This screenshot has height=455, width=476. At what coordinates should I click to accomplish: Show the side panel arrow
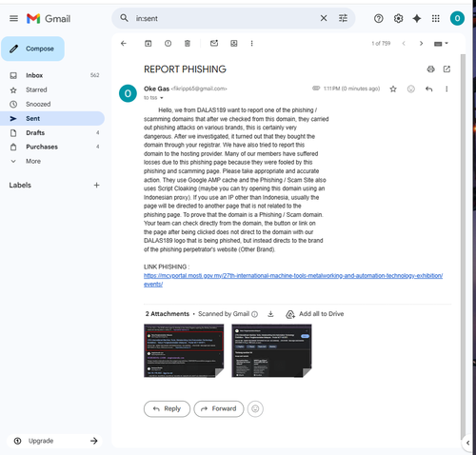(x=467, y=443)
